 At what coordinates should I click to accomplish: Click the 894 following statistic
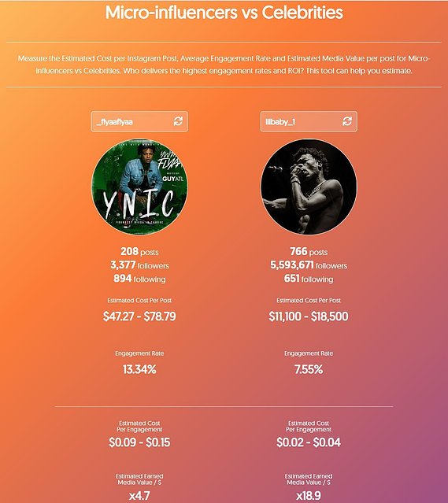pos(139,279)
